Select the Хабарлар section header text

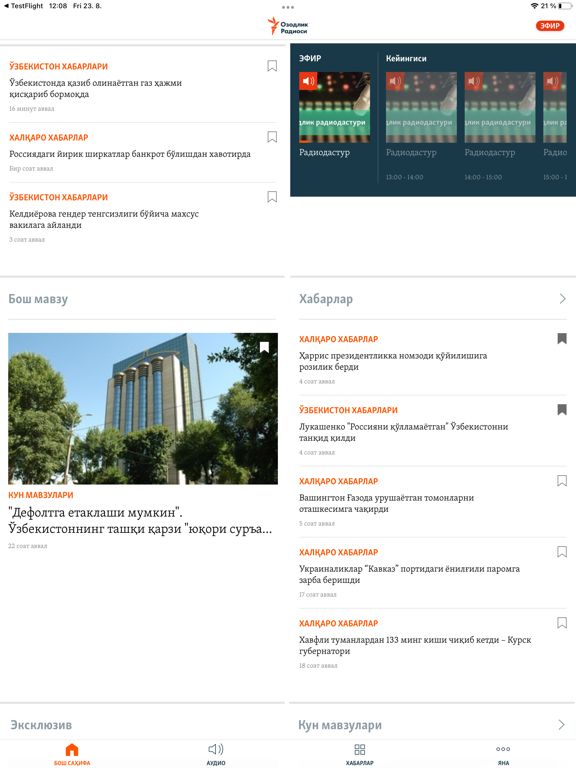[326, 299]
